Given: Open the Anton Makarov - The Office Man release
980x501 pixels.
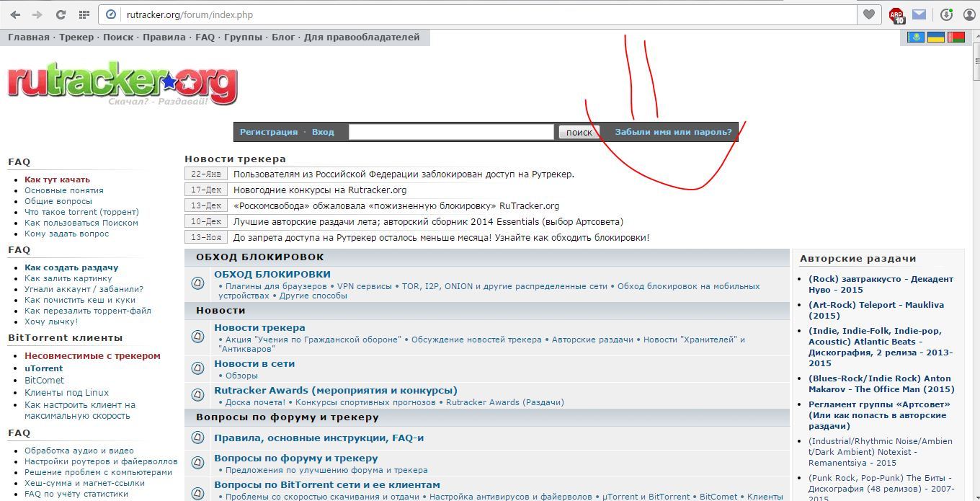Looking at the screenshot, I should click(x=881, y=383).
